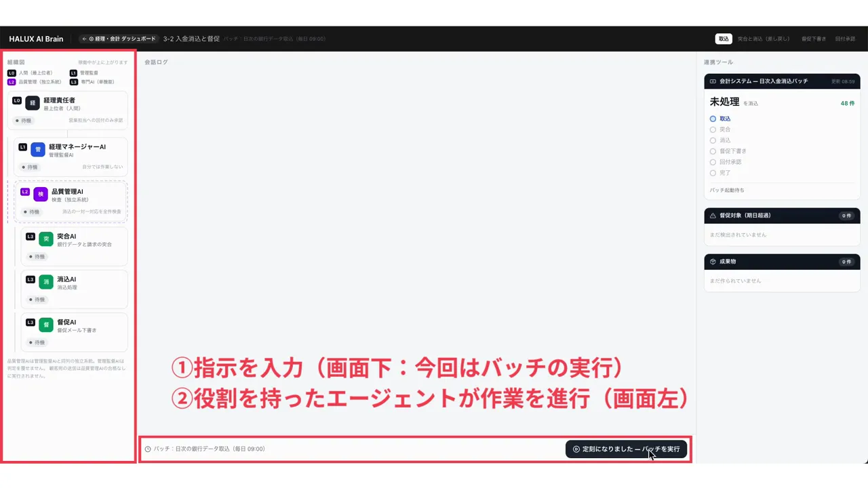Click the 経 avatar icon of 経理責任者
This screenshot has width=868, height=488.
click(33, 103)
